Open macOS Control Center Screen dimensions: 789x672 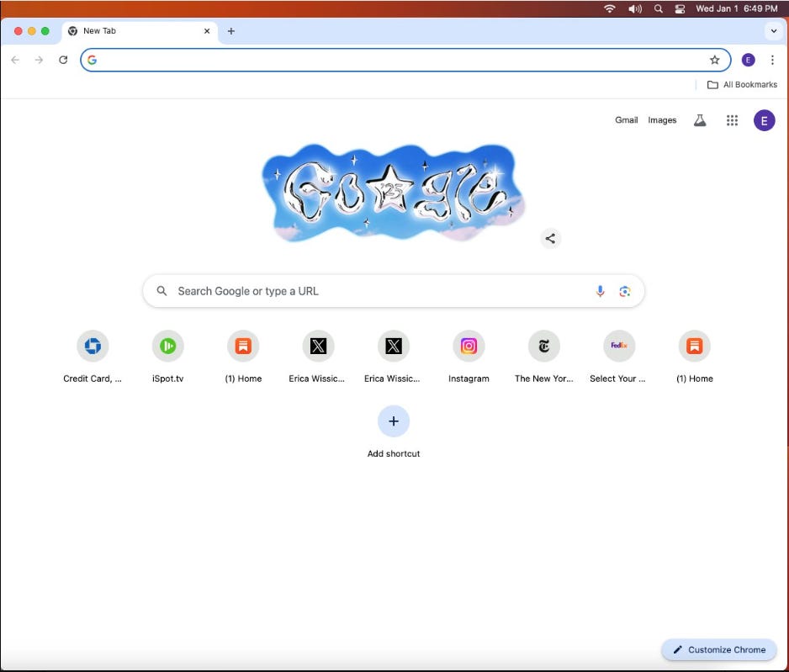tap(680, 8)
